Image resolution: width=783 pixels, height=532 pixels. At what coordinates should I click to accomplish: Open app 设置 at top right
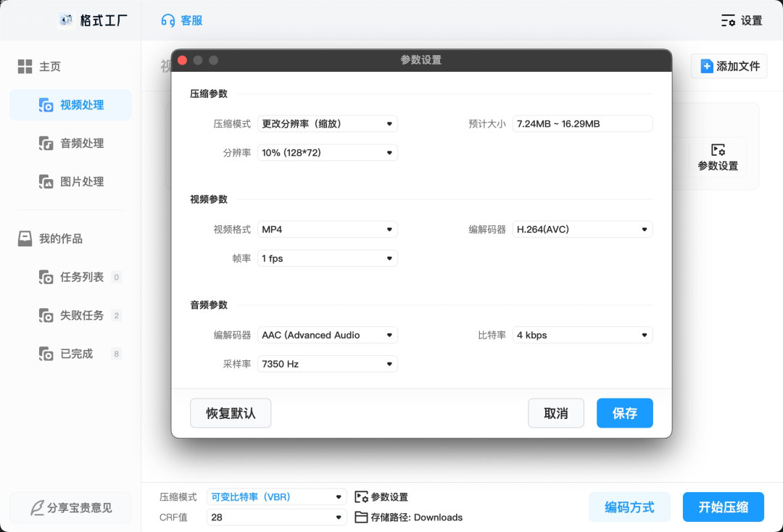click(x=741, y=20)
